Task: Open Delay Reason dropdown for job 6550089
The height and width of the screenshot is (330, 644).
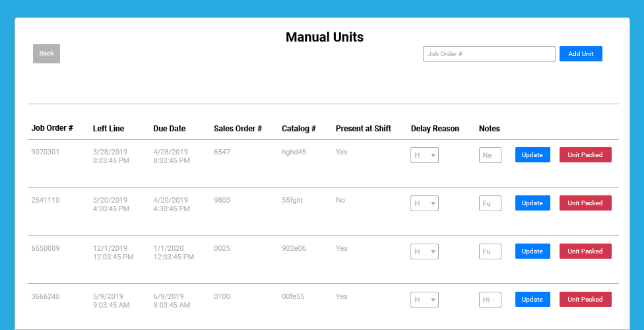Action: tap(424, 251)
